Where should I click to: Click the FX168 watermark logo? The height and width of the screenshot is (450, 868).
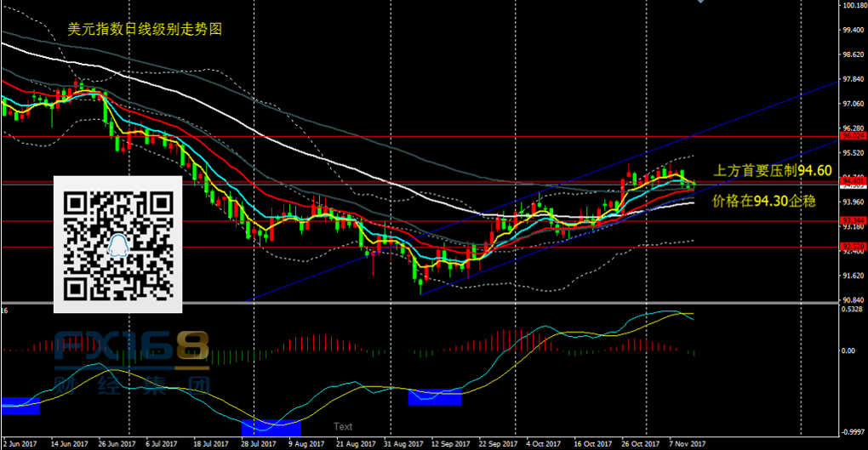(x=131, y=359)
